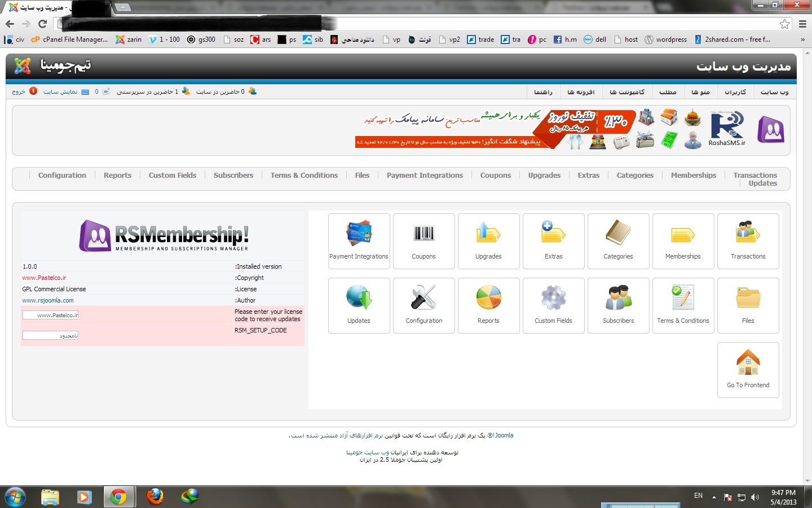Open the Categories book icon
This screenshot has height=508, width=812.
[618, 240]
